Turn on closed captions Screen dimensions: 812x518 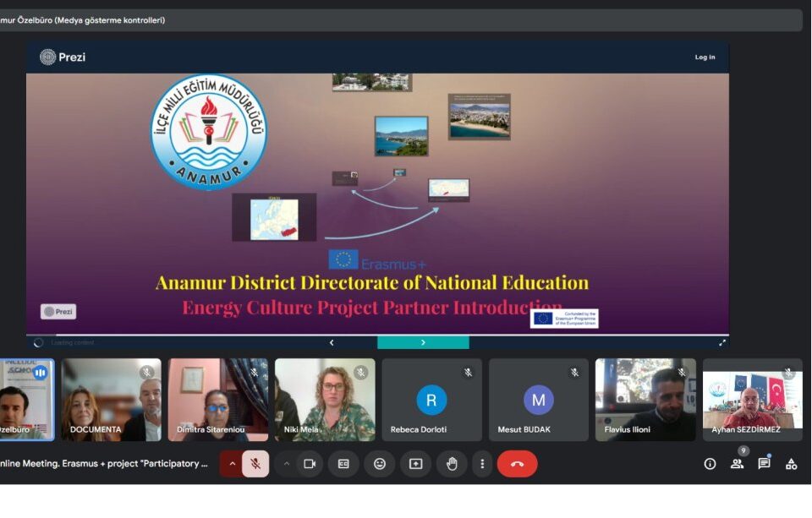[343, 464]
